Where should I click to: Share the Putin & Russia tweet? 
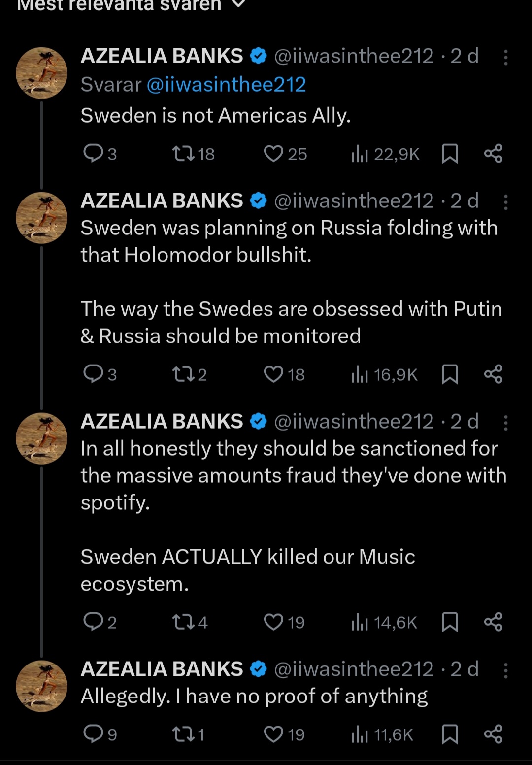point(493,374)
